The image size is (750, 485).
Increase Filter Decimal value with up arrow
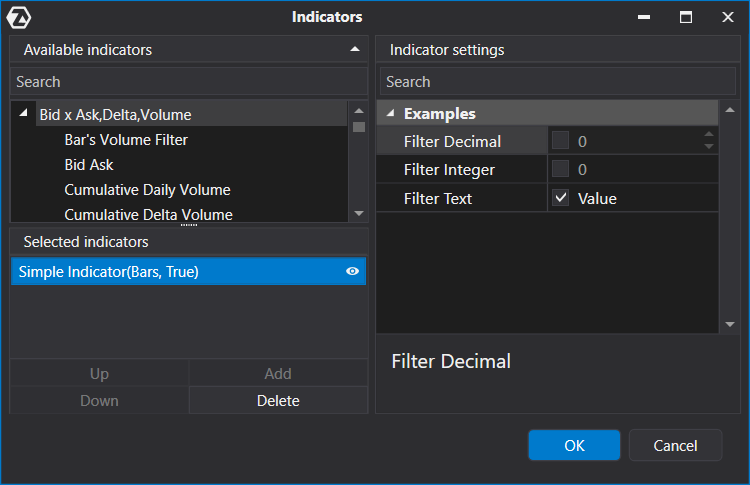click(709, 134)
